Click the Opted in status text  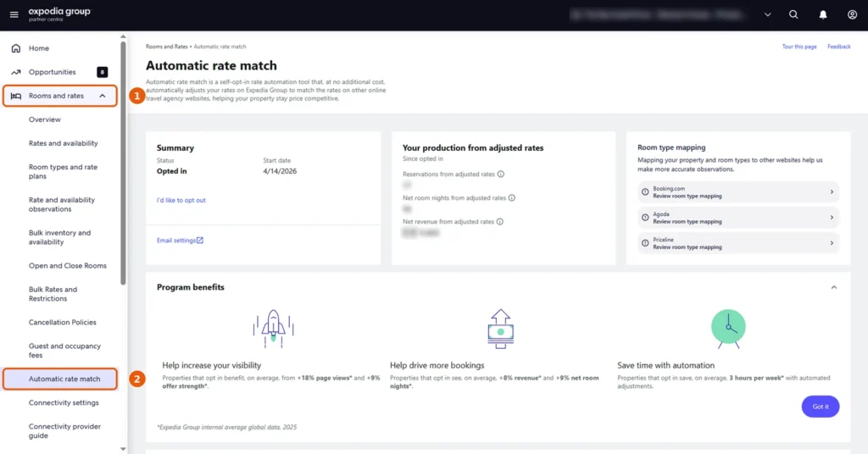(x=171, y=171)
